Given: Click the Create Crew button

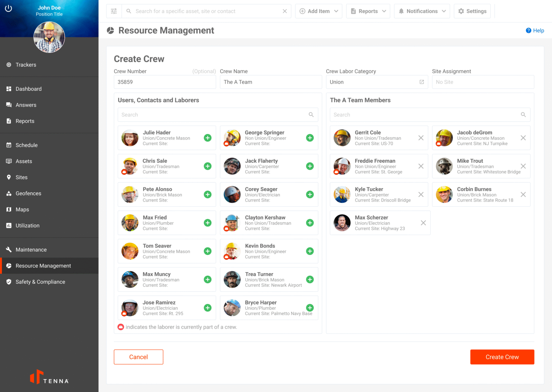Looking at the screenshot, I should (x=502, y=357).
